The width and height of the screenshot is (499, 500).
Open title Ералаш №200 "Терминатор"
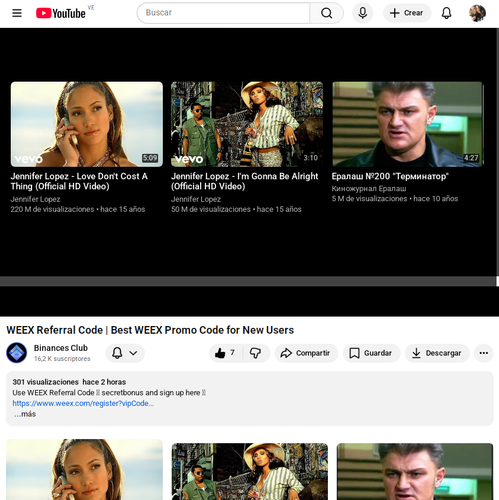tap(390, 176)
